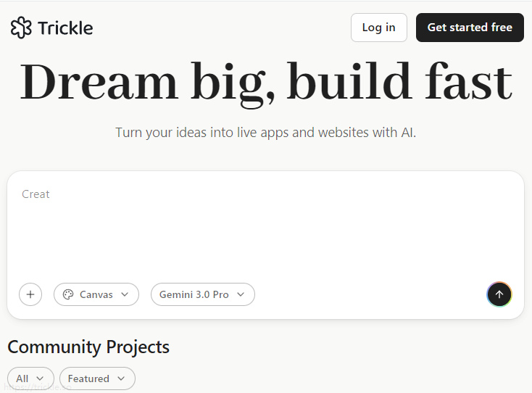Click the plus icon to add attachment
The image size is (532, 393).
click(30, 294)
